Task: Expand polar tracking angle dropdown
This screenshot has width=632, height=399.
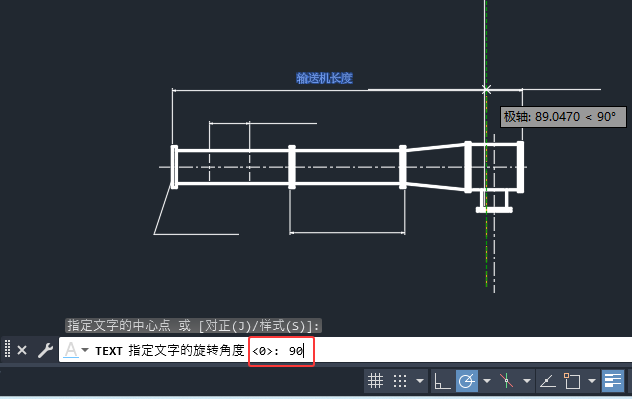Action: [x=487, y=380]
